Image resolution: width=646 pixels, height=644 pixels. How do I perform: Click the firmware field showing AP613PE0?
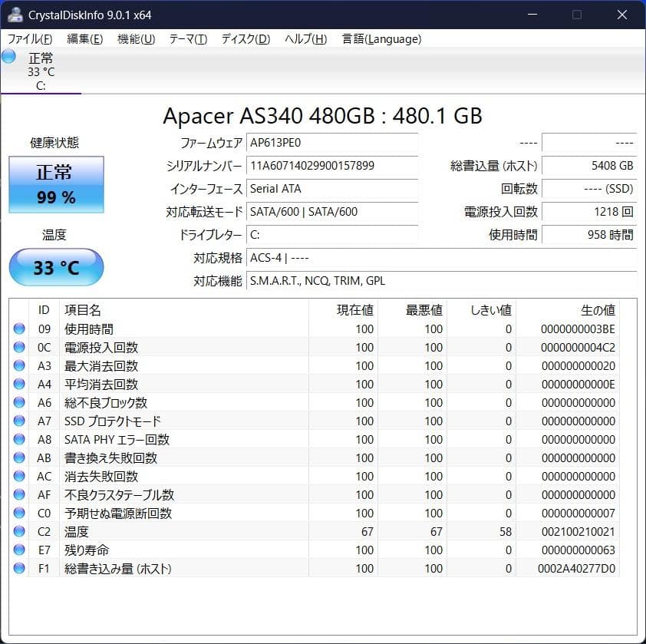pyautogui.click(x=332, y=142)
